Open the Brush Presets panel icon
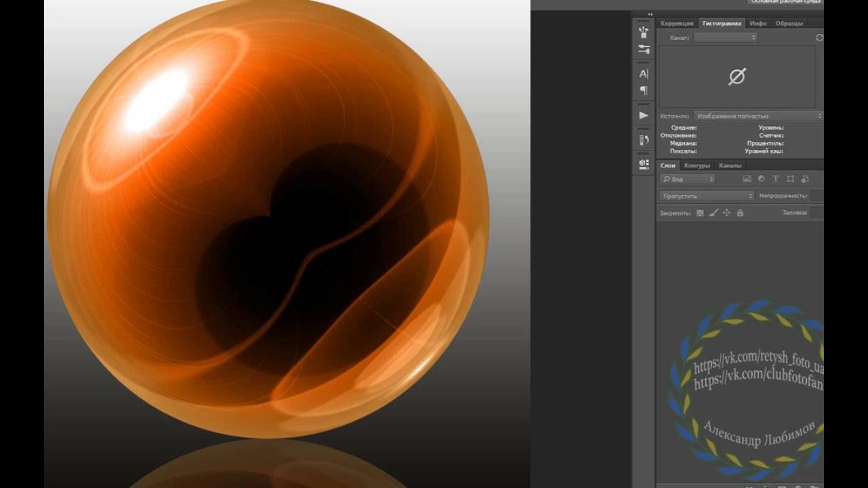The image size is (868, 488). pos(644,49)
